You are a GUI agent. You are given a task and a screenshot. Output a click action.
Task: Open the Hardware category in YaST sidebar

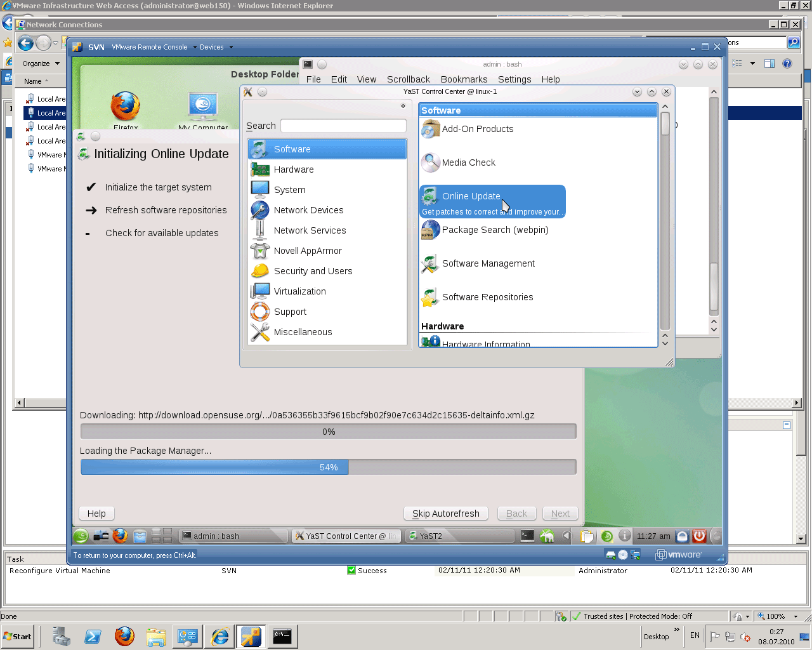[327, 169]
